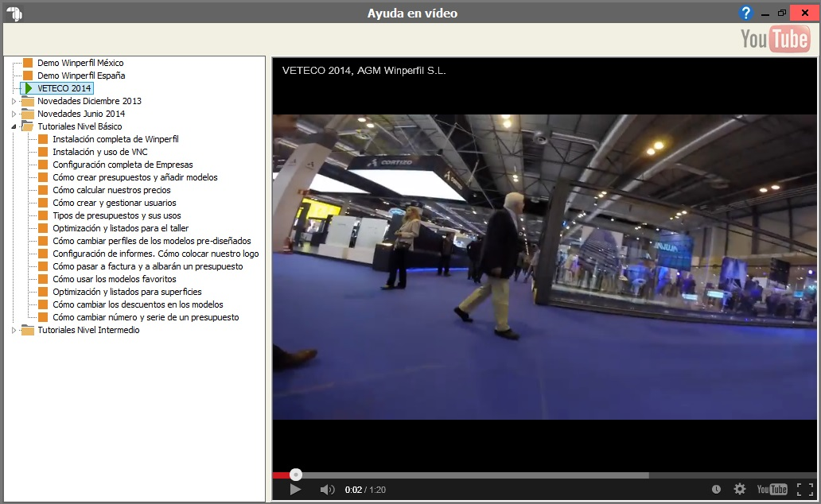The width and height of the screenshot is (821, 504).
Task: Click orange icon beside 'Optimización y listados para el taller'
Action: click(x=43, y=228)
